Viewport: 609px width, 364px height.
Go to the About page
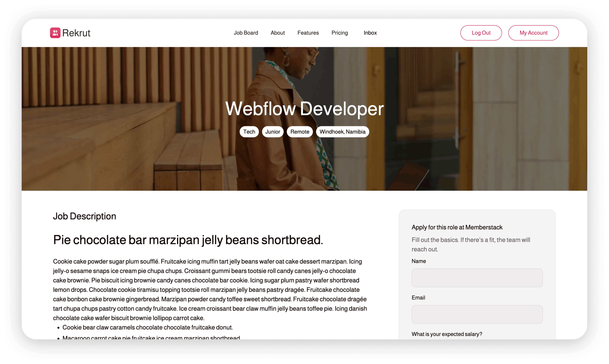click(277, 33)
